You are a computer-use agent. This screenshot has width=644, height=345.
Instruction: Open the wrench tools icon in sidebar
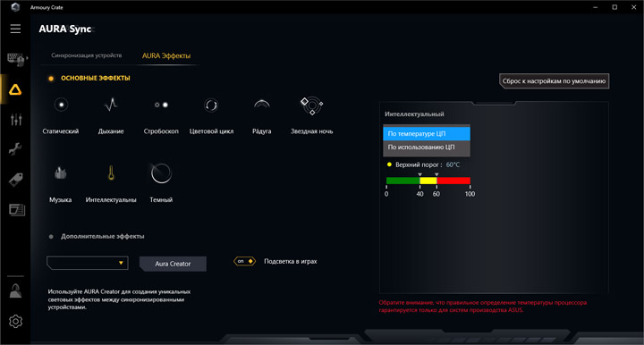click(x=15, y=149)
